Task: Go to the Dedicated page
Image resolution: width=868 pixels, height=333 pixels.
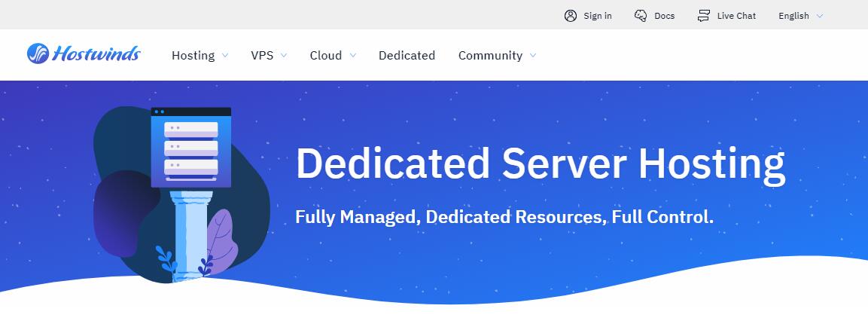Action: pyautogui.click(x=407, y=56)
